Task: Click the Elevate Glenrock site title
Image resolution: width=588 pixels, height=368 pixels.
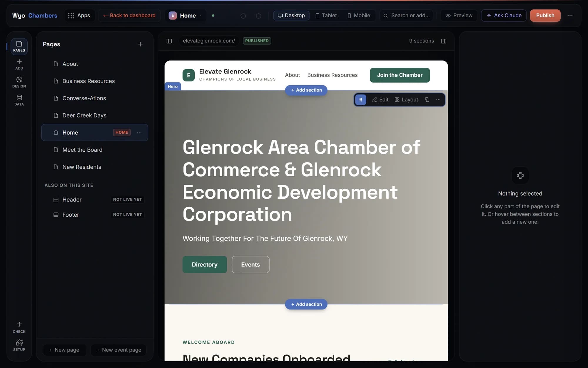Action: point(225,72)
